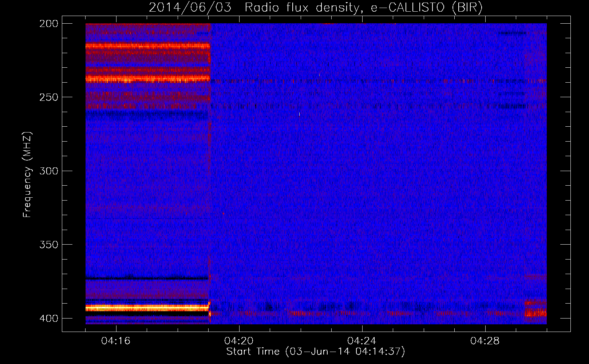Select the 250 frequency axis label
This screenshot has width=589, height=364.
pos(48,97)
